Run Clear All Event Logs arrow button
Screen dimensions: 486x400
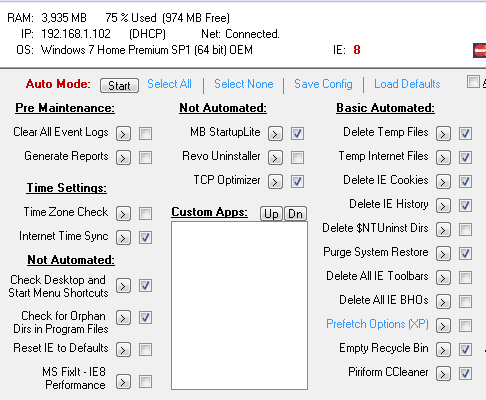pyautogui.click(x=123, y=134)
